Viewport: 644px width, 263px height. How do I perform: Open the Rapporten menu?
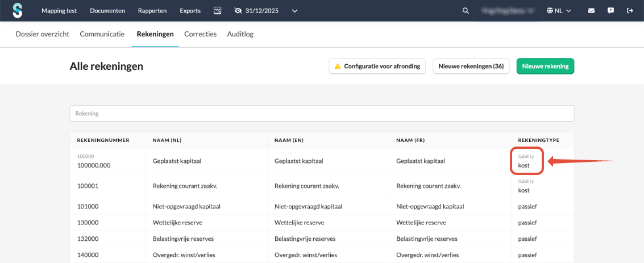[x=152, y=11]
